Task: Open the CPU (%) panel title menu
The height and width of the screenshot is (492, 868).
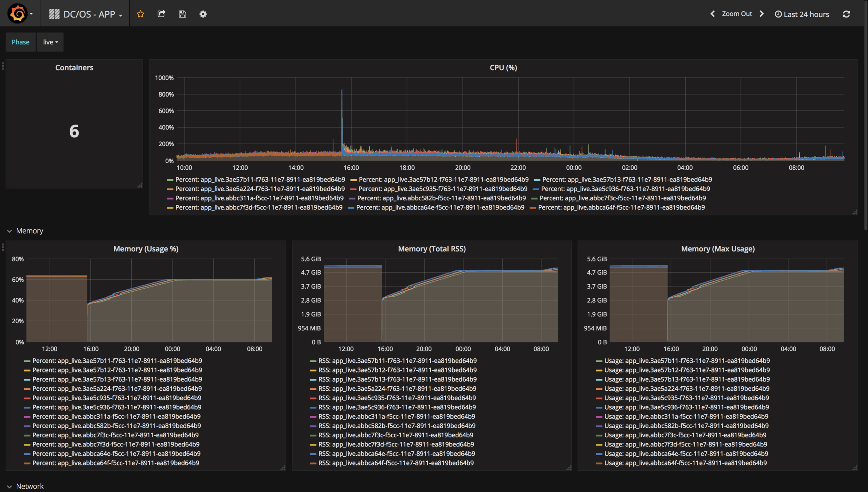Action: pos(503,67)
